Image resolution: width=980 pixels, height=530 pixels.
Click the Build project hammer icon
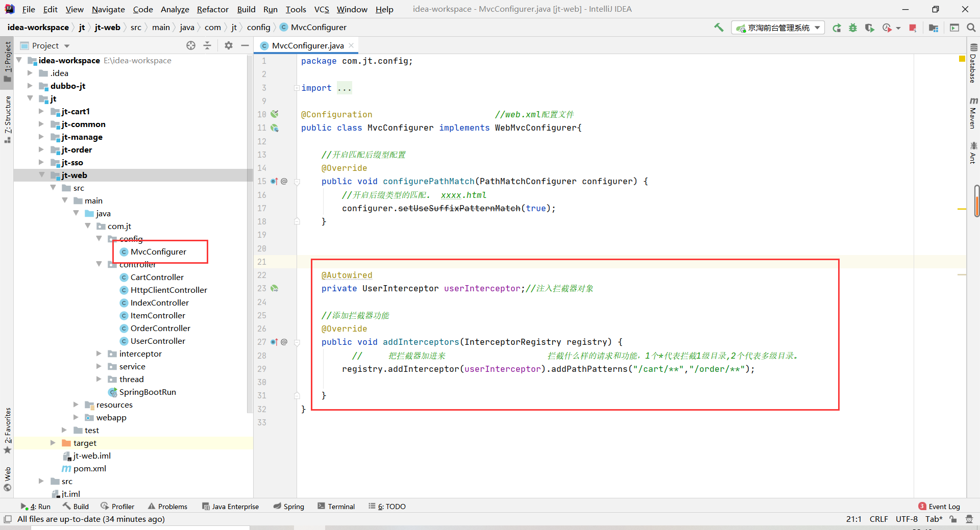(719, 28)
